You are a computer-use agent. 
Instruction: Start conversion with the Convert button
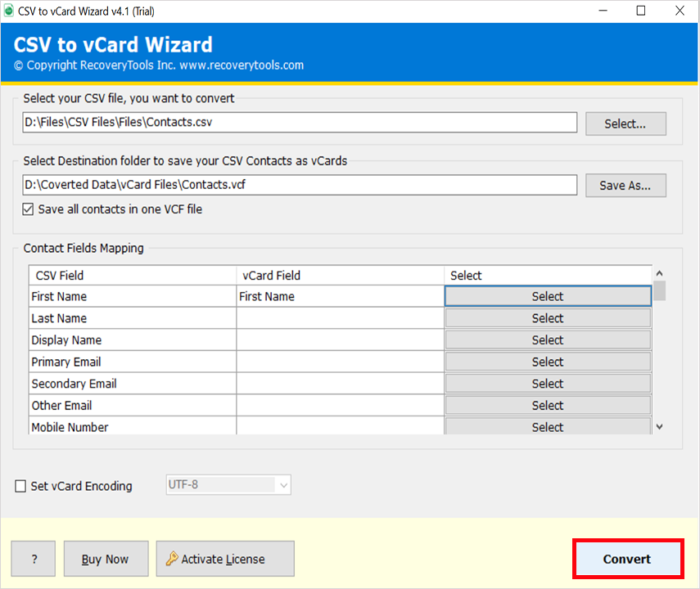[x=628, y=559]
